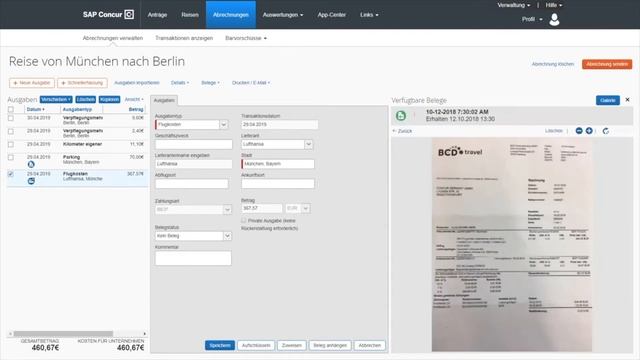The height and width of the screenshot is (360, 640).
Task: Open the Details dropdown menu
Action: click(180, 83)
